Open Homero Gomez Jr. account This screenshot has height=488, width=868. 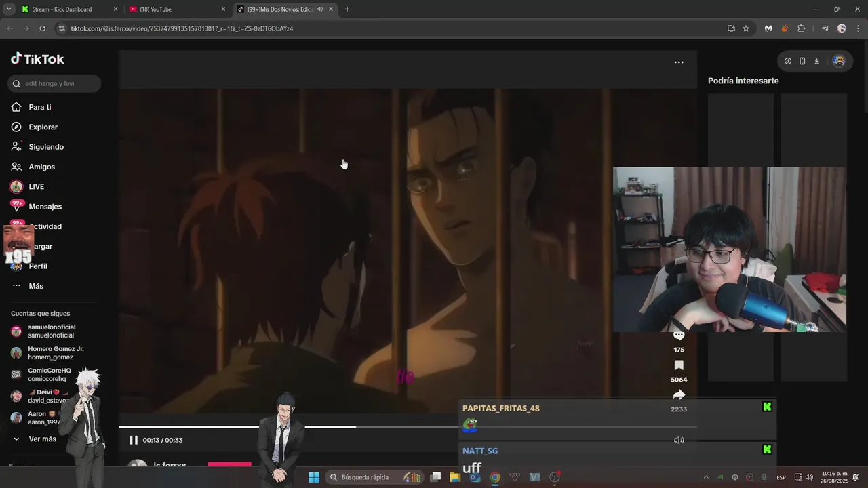54,353
